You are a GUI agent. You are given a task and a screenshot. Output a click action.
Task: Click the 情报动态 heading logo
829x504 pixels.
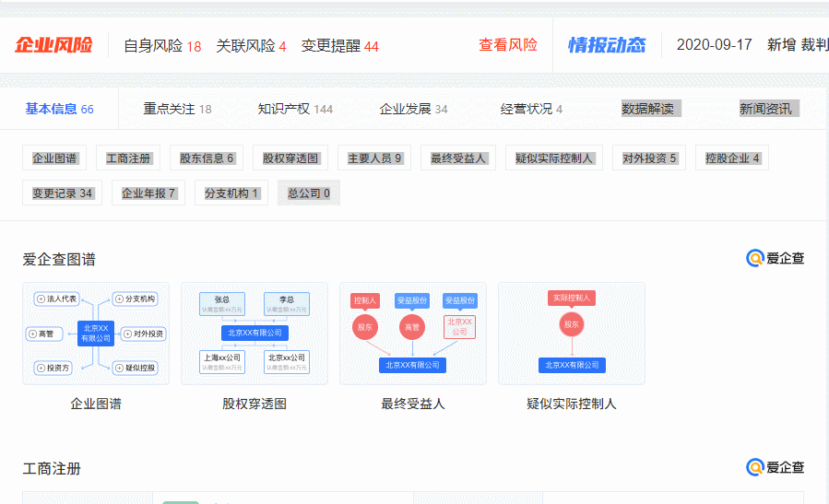[607, 45]
